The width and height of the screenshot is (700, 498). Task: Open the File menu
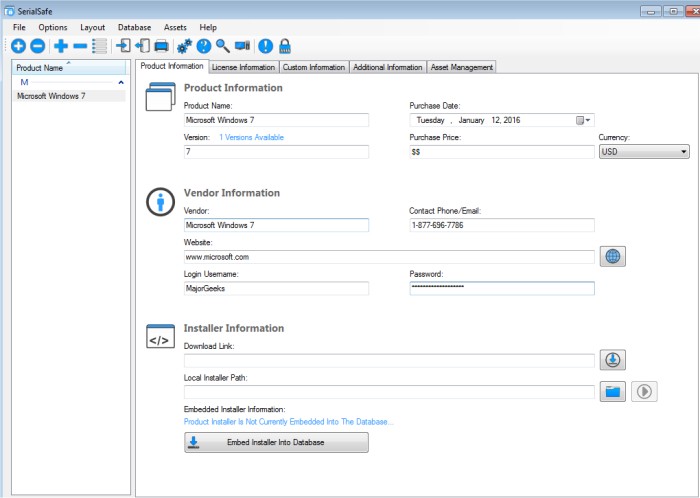[x=19, y=27]
